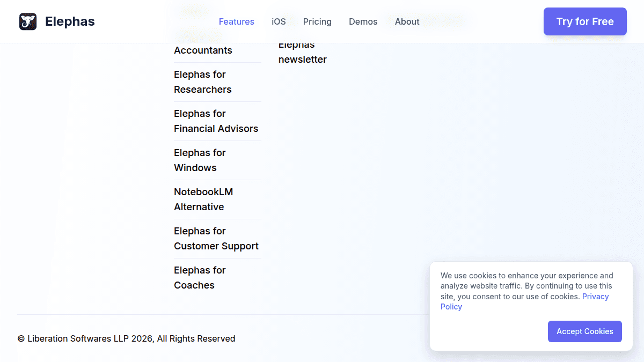Open Elephas for Coaches link
The image size is (644, 362).
tap(200, 278)
